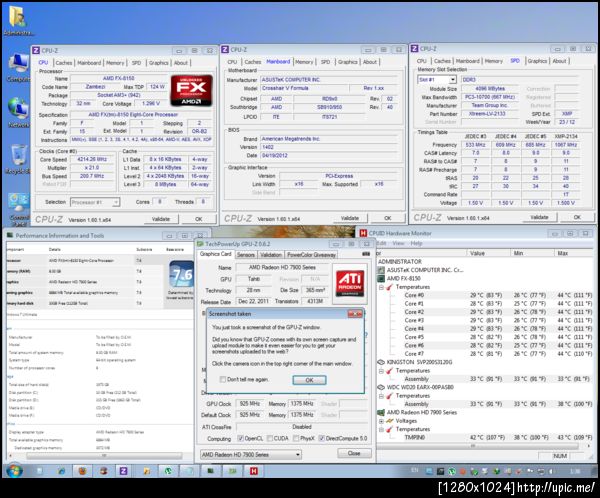Select the WDC WD20 drive icon in HWMonitor
Viewport: 600px width, 498px height.
pyautogui.click(x=381, y=387)
